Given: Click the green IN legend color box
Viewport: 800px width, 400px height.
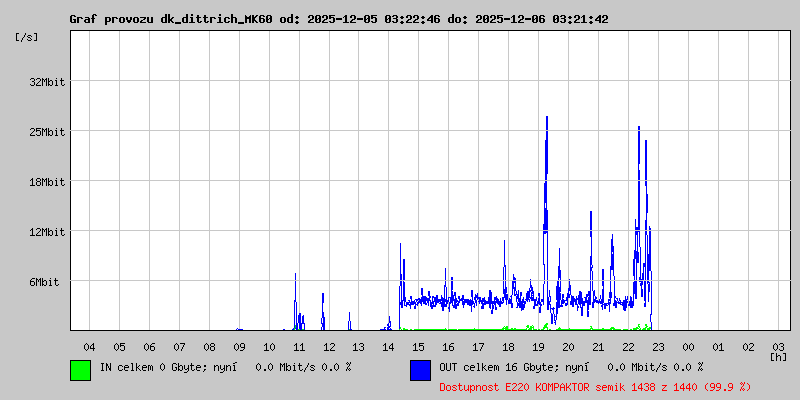Looking at the screenshot, I should 80,369.
